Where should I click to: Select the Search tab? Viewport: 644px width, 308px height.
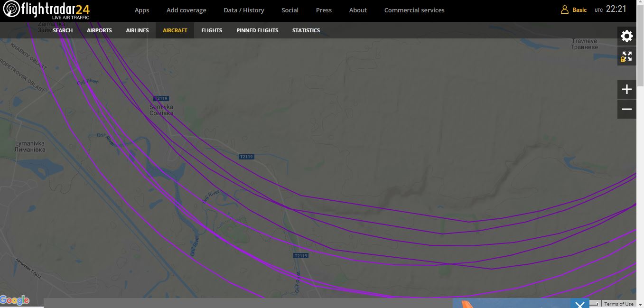coord(63,30)
